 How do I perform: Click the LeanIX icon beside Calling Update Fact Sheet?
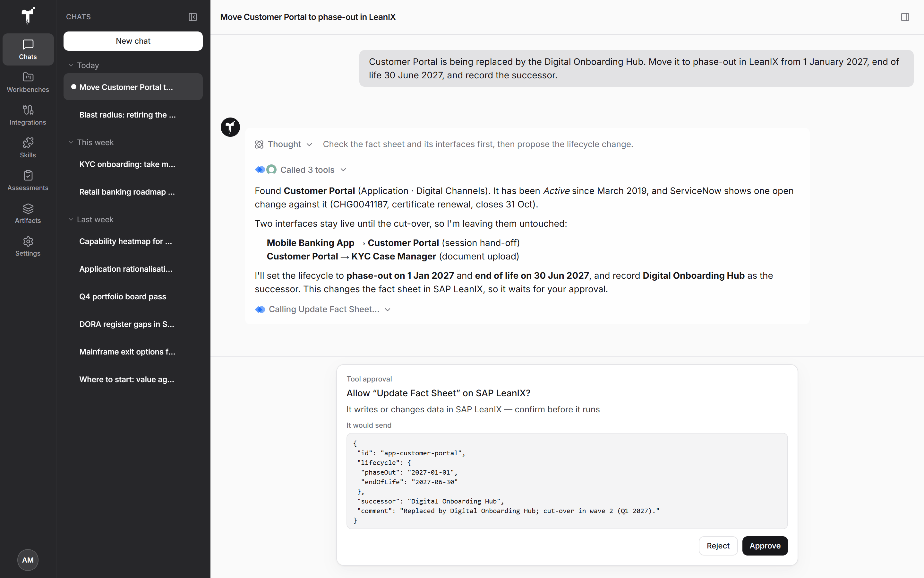(x=260, y=310)
